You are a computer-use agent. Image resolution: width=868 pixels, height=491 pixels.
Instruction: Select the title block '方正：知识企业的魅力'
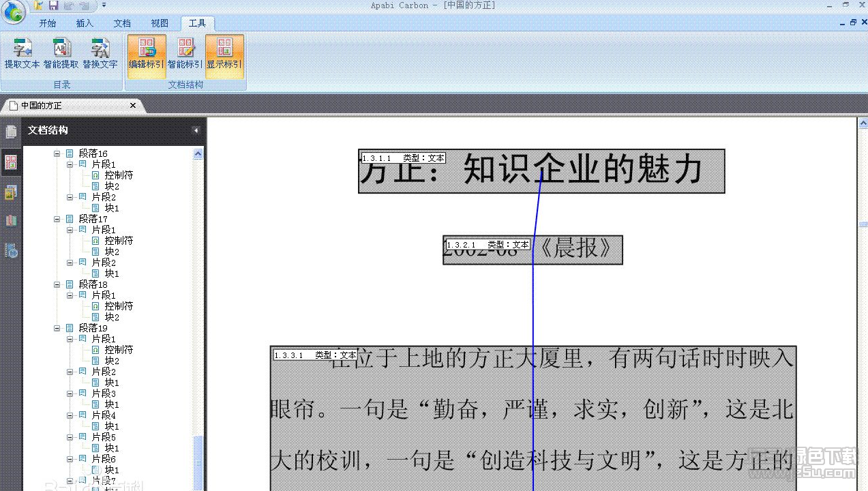541,171
